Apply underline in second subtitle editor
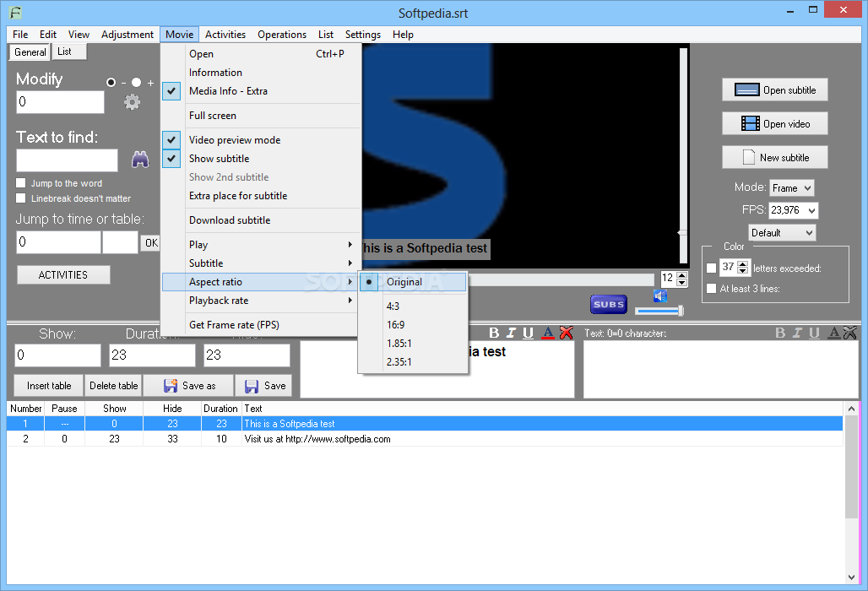 click(814, 333)
